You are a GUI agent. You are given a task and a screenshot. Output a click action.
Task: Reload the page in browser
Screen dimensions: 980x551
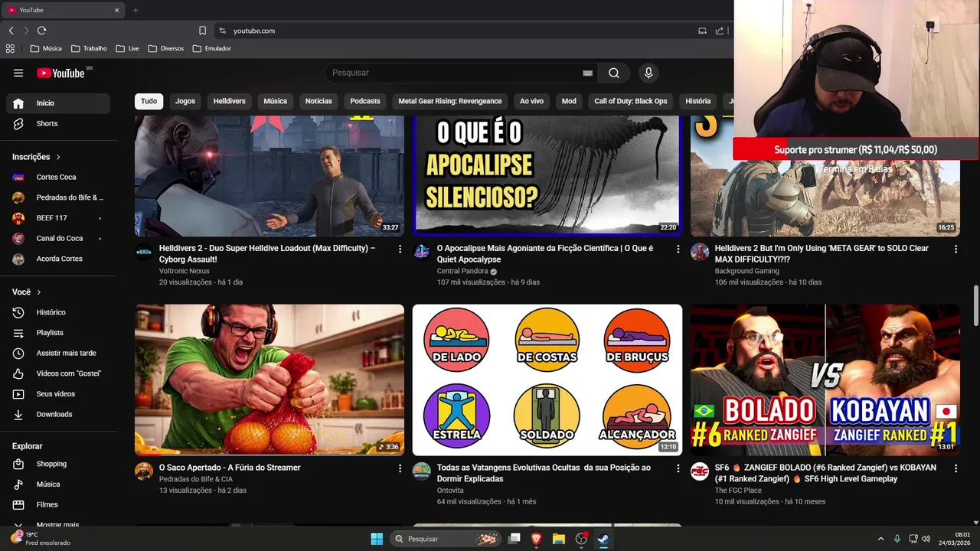(x=41, y=31)
